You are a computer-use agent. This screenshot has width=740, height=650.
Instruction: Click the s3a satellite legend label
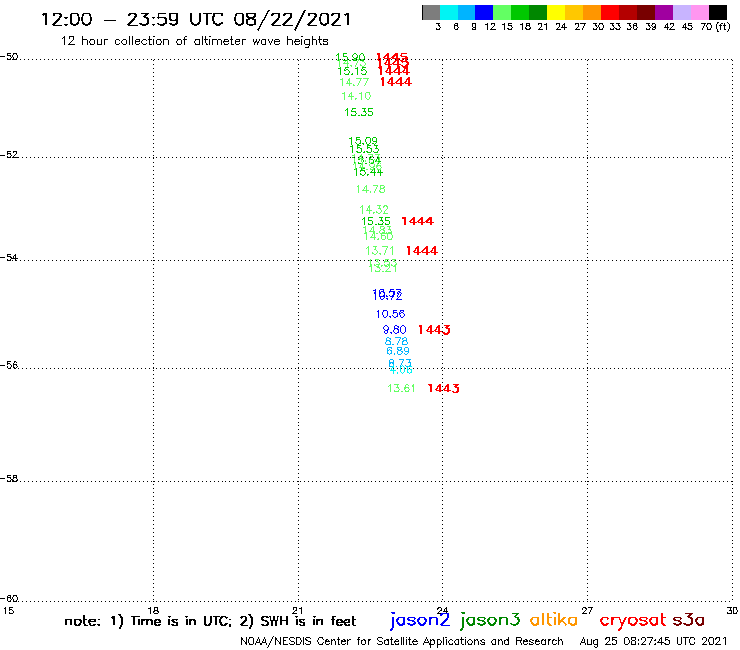[x=689, y=620]
